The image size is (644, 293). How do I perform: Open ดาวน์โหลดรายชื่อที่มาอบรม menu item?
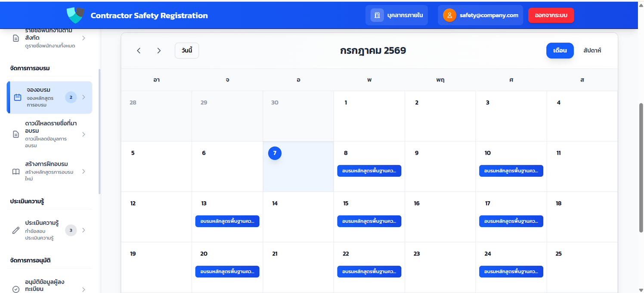point(50,134)
